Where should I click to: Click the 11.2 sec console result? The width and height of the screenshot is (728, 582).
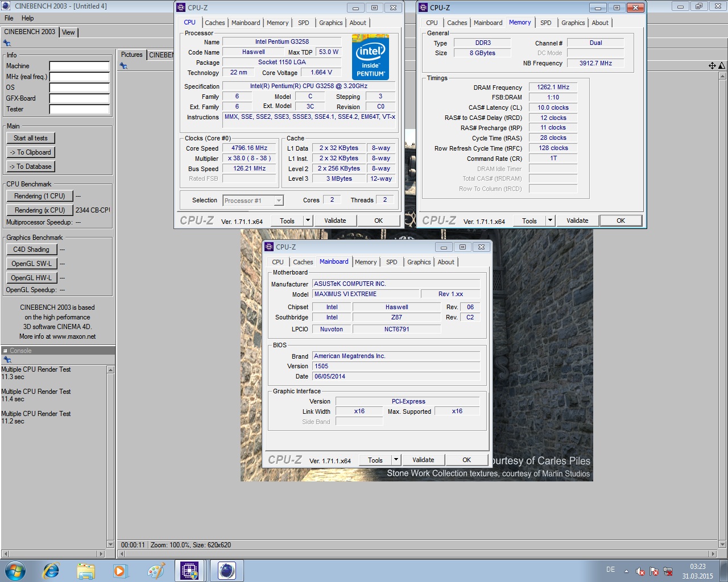pyautogui.click(x=13, y=421)
